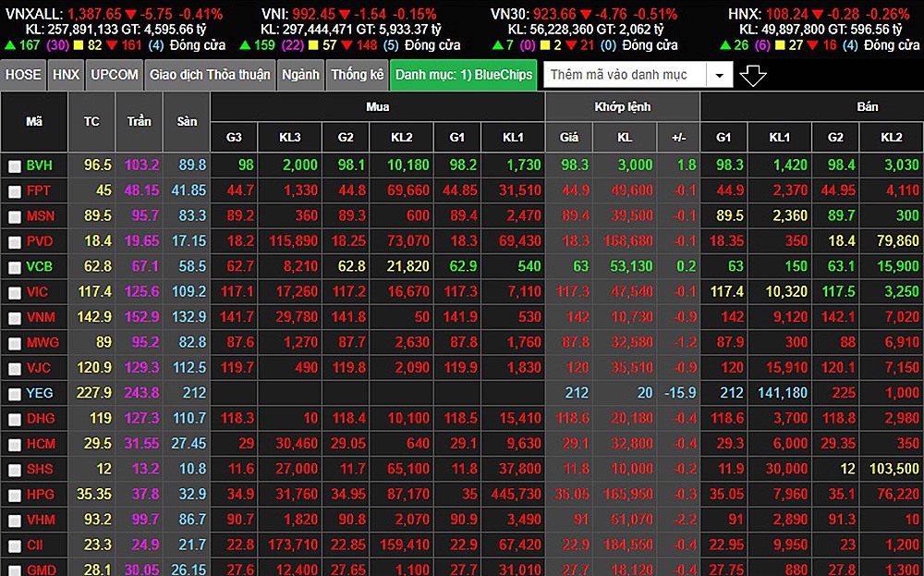Open the MSN stock symbol
The width and height of the screenshot is (924, 576).
coord(41,215)
